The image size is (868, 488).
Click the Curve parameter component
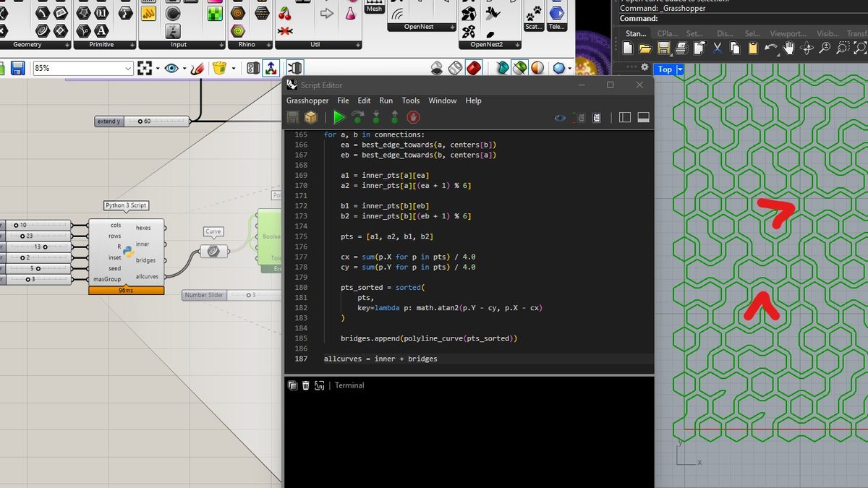(x=213, y=250)
